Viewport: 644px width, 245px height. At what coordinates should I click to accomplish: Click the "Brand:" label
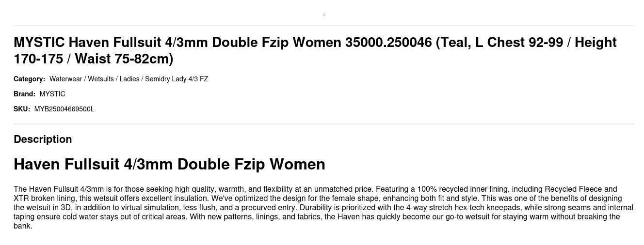[x=24, y=94]
